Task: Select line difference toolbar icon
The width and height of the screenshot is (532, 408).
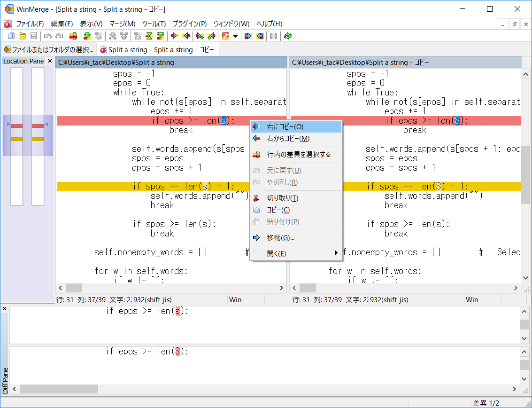Action: point(73,36)
